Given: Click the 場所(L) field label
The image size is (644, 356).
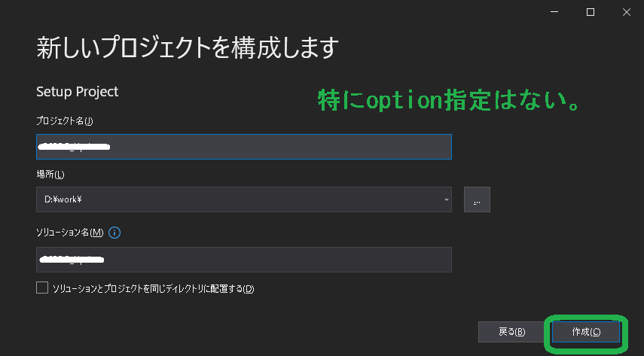Looking at the screenshot, I should coord(50,175).
